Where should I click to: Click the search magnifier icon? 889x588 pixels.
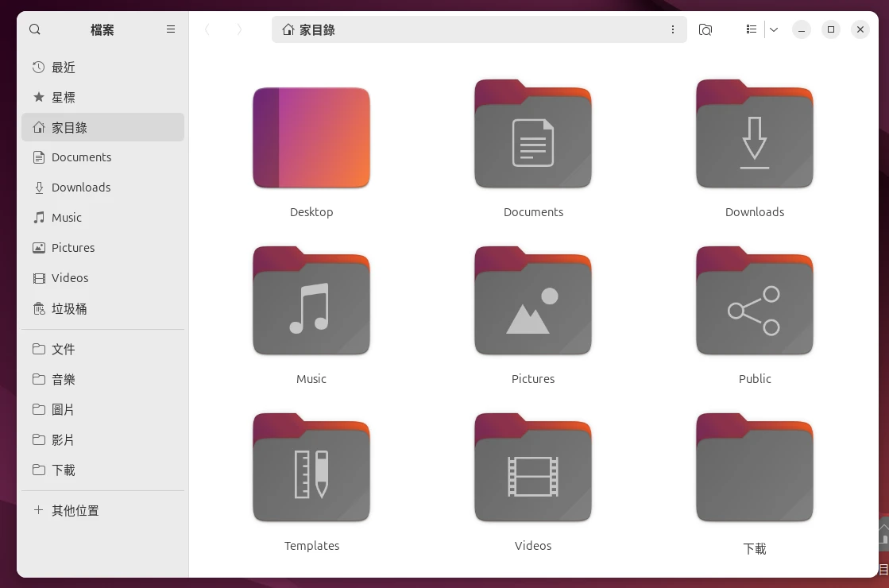[35, 29]
